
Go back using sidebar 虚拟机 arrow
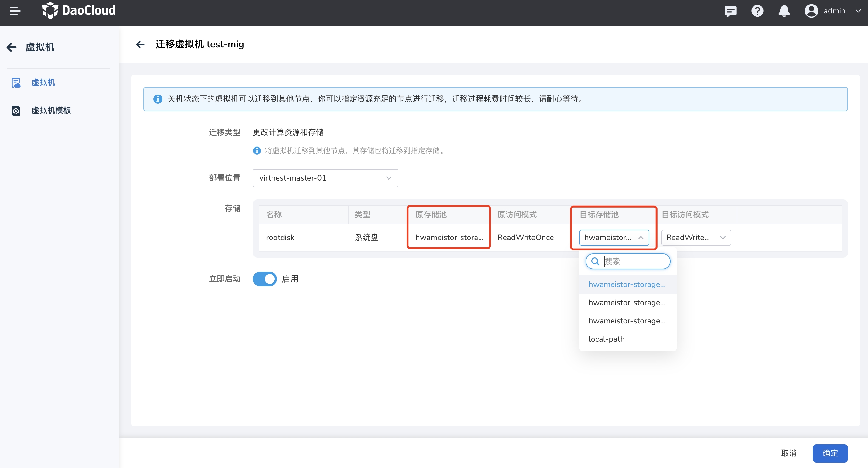[x=12, y=47]
